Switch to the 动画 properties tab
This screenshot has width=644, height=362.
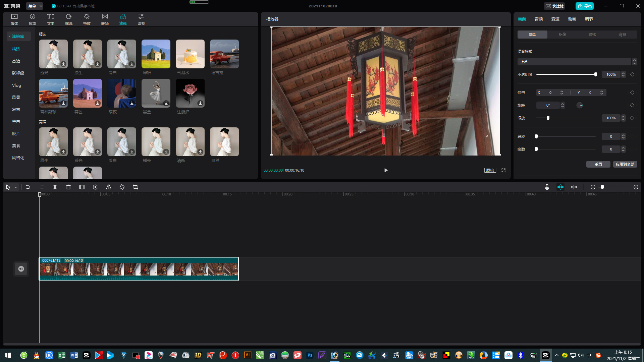click(x=572, y=19)
